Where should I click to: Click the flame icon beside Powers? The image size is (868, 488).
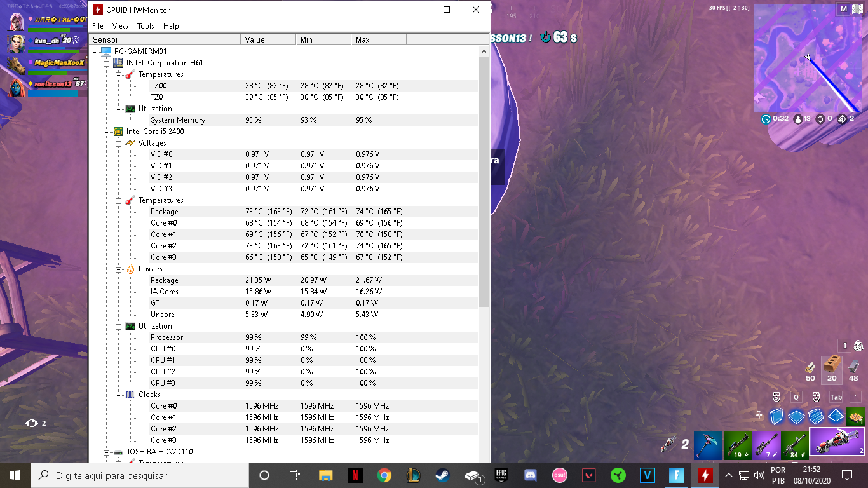(130, 269)
